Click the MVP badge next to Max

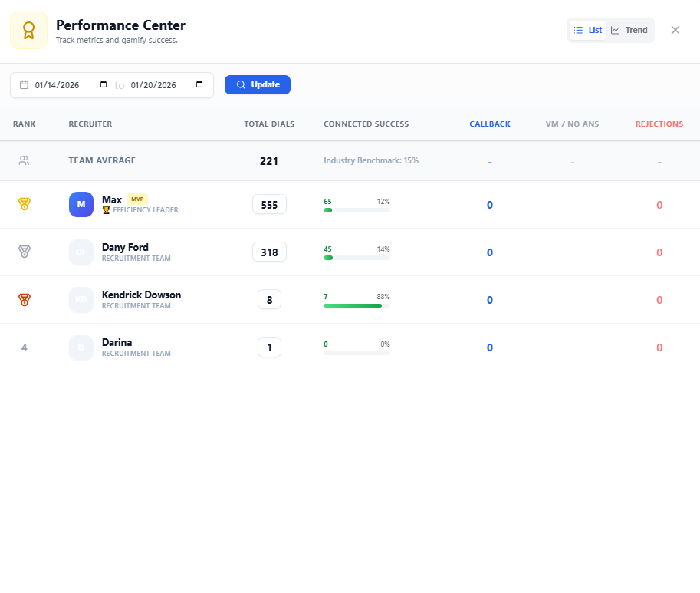click(137, 199)
